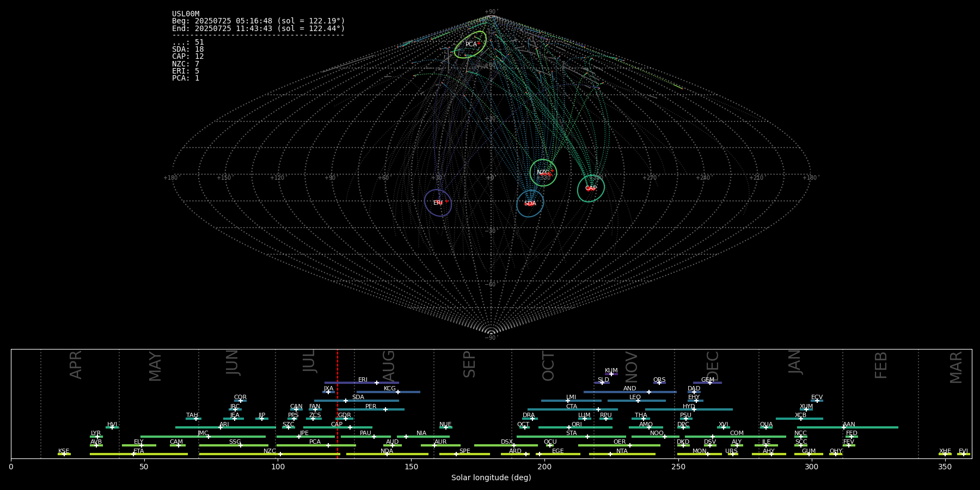The height and width of the screenshot is (490, 980).
Task: Click the AUG month label in timeline
Action: coord(389,365)
